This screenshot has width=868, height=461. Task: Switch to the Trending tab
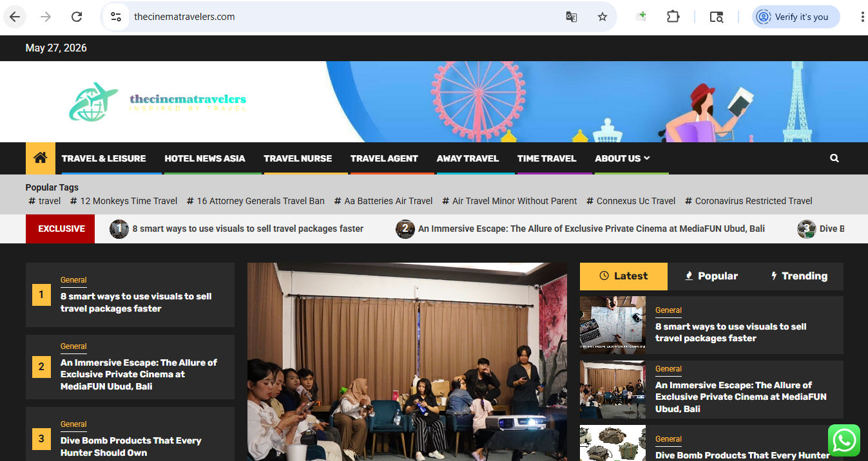point(799,276)
